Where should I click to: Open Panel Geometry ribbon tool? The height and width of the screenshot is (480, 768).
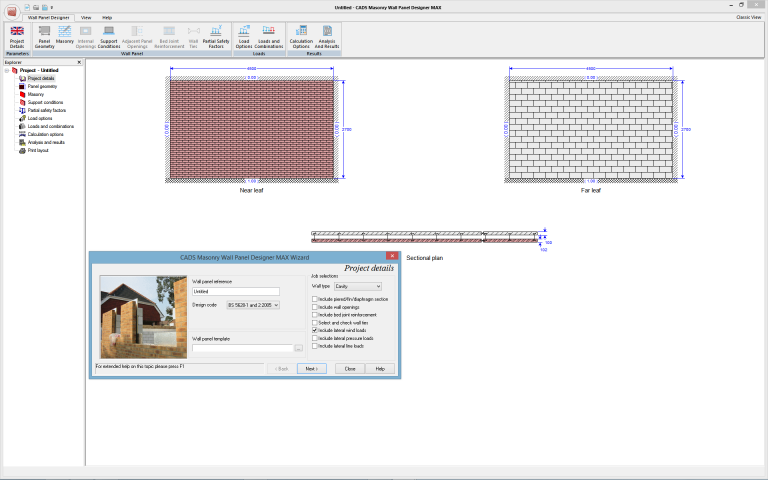point(45,37)
